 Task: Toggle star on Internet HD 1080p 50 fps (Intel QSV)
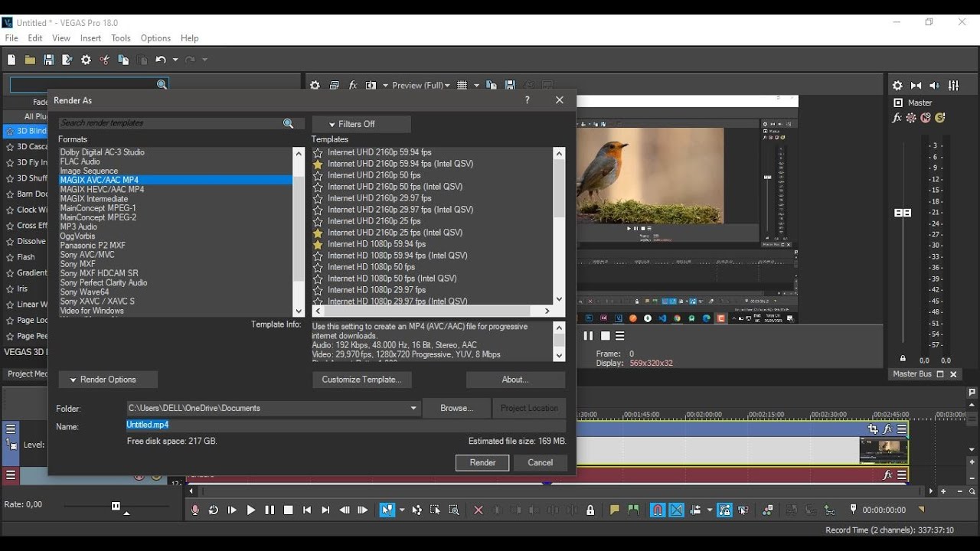318,279
